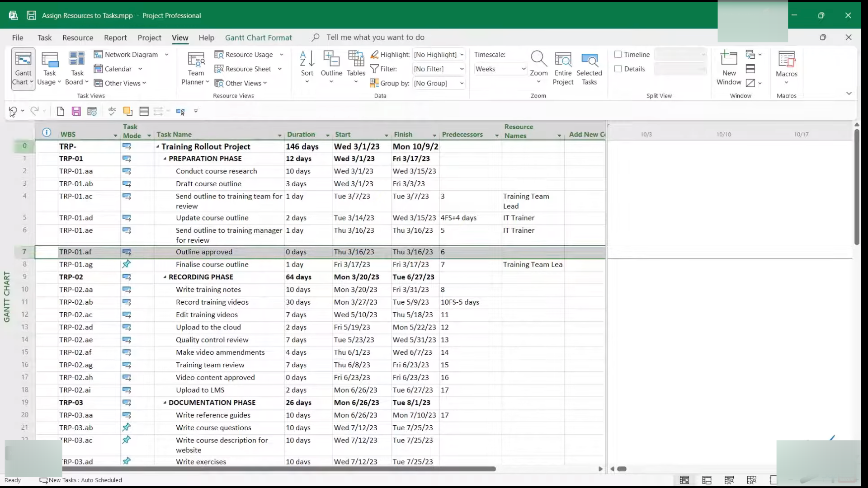
Task: Switch to the Resource ribbon tab
Action: 78,38
